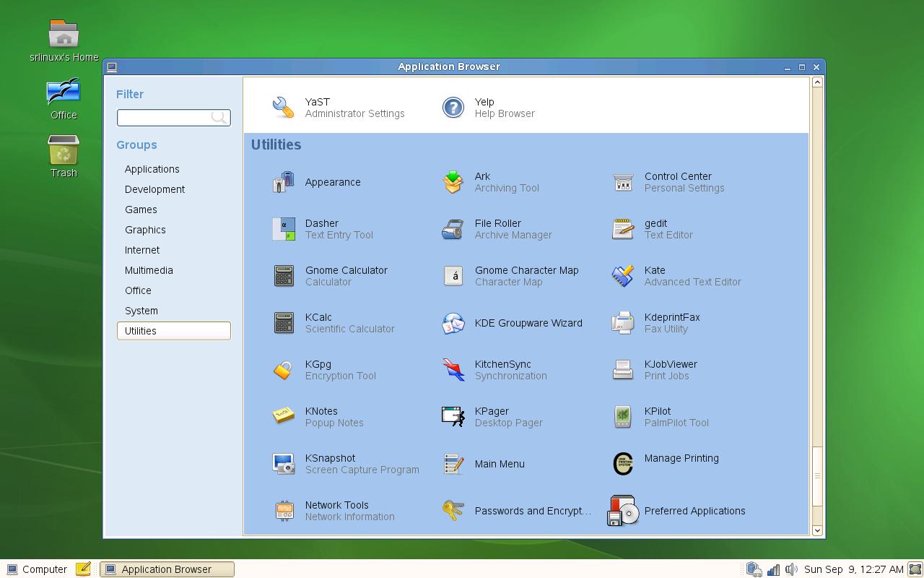Click the scrollbar down arrow
Image resolution: width=924 pixels, height=578 pixels.
817,530
